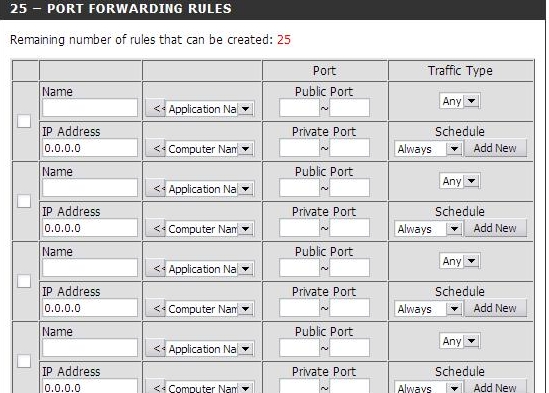Click the << button beside first Computer Name
This screenshot has width=549, height=393.
click(155, 149)
